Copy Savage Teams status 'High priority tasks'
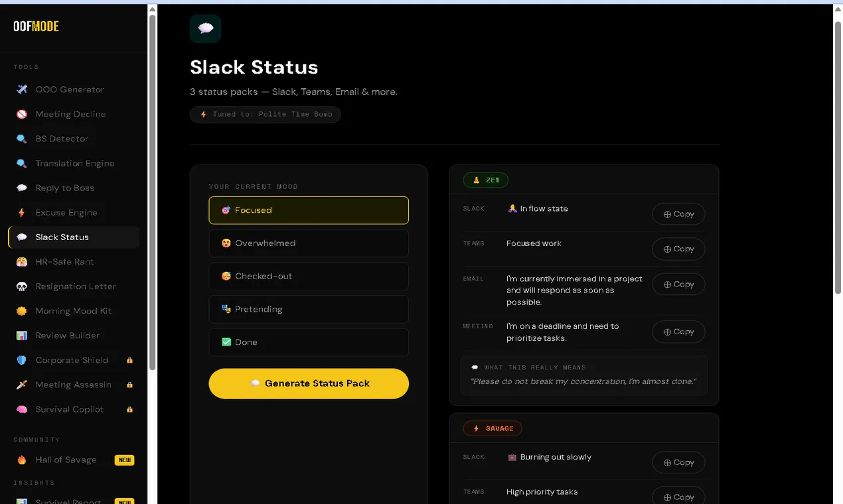 click(x=678, y=497)
